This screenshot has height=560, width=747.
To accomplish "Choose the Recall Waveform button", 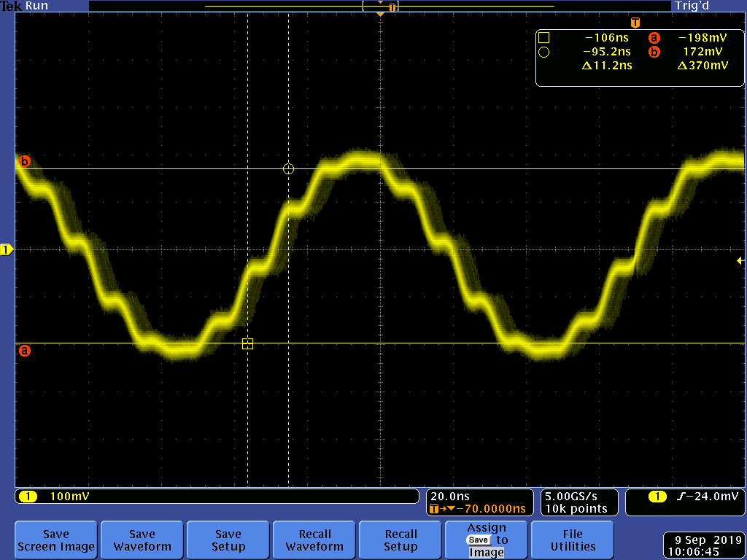I will (x=314, y=540).
